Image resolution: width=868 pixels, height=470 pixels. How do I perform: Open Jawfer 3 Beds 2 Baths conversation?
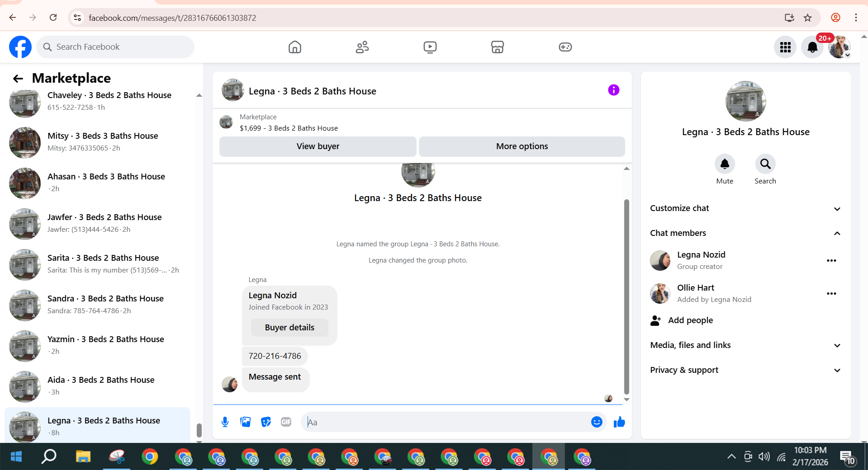click(97, 224)
